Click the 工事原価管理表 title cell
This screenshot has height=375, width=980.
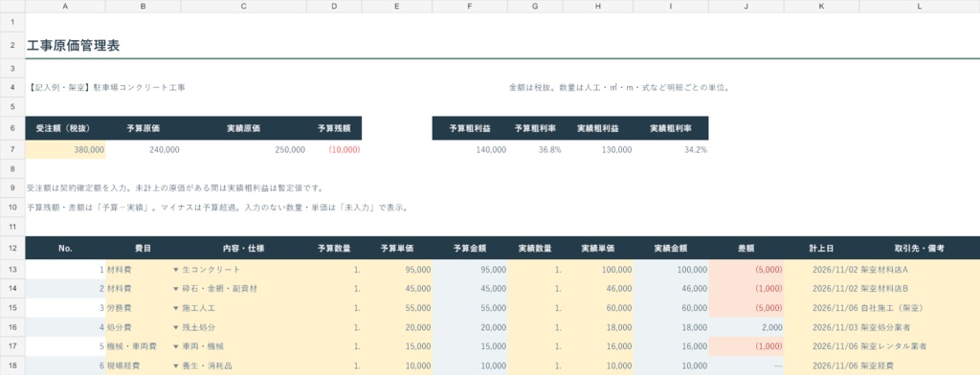click(74, 46)
